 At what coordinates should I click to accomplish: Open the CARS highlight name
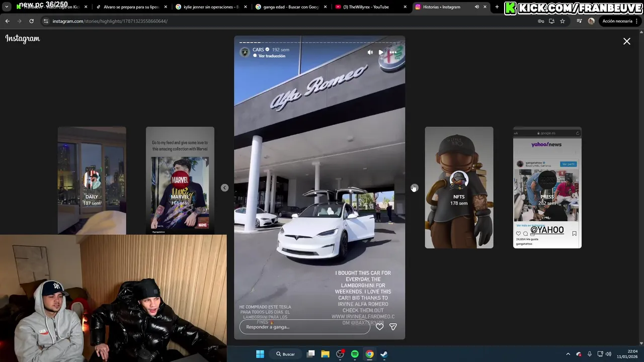[x=258, y=50]
